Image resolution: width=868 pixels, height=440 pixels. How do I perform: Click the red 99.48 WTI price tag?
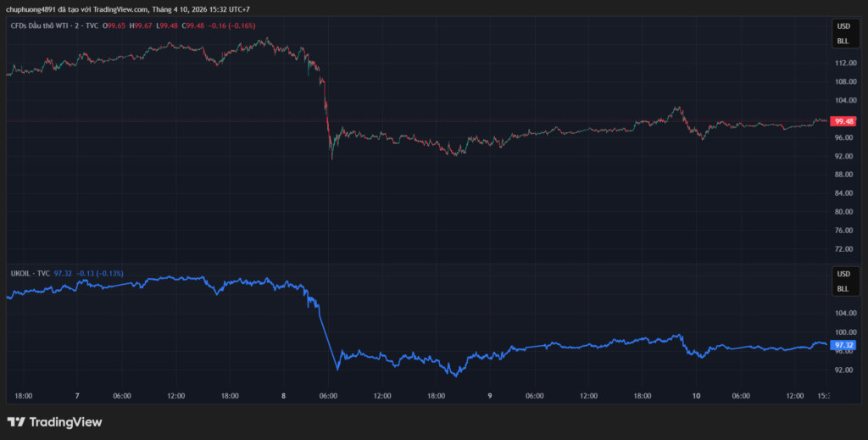(x=843, y=121)
